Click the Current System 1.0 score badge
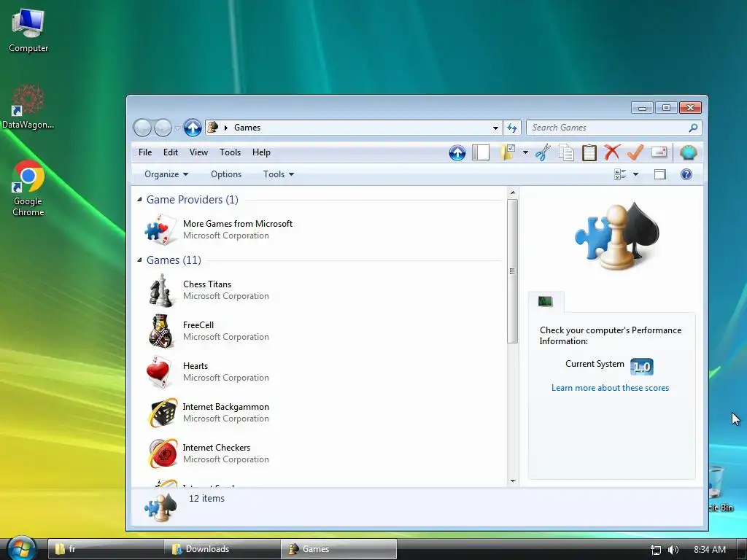 (642, 367)
